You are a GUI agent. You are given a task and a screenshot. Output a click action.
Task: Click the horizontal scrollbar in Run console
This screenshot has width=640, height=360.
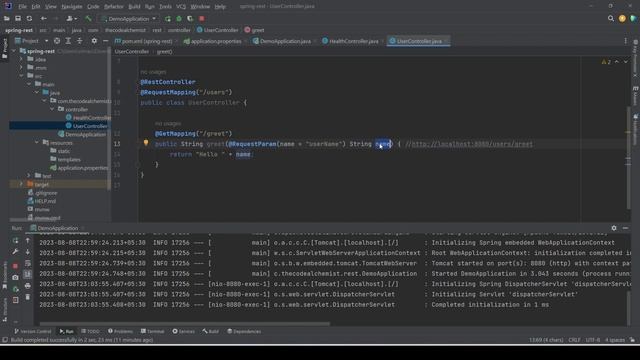(x=184, y=324)
